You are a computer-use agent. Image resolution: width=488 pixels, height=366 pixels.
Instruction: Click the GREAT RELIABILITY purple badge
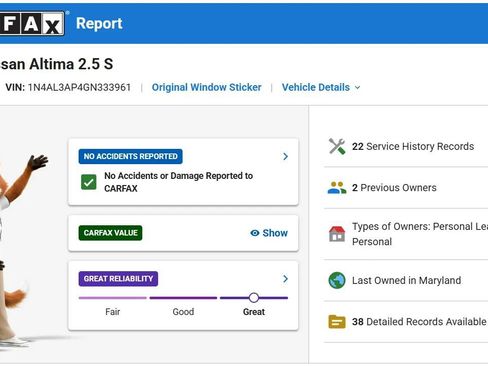(118, 279)
